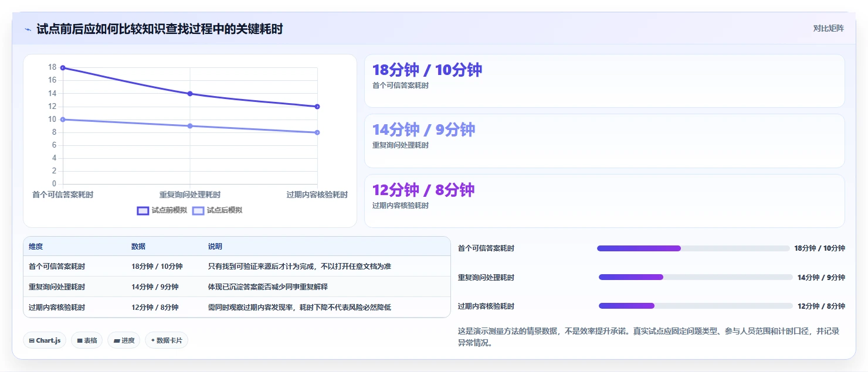
Task: Click the x-axis label 重复询问处理耗时
Action: point(190,194)
